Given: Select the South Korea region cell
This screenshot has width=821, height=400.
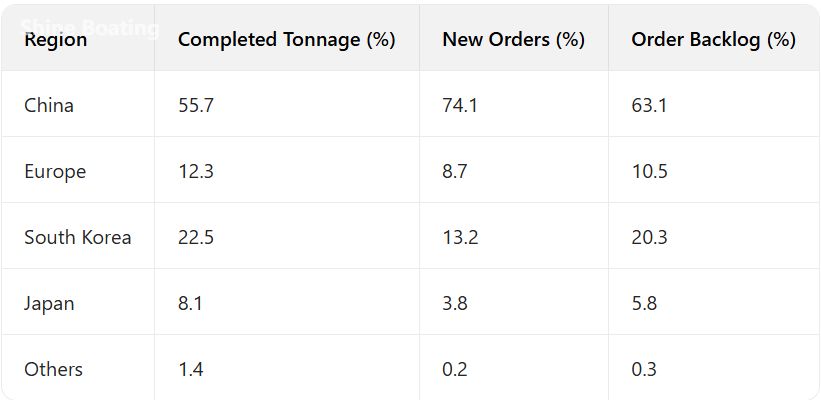Looking at the screenshot, I should 78,237.
